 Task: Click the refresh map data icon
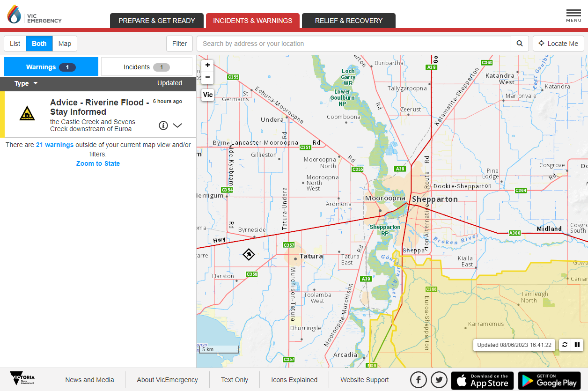565,345
